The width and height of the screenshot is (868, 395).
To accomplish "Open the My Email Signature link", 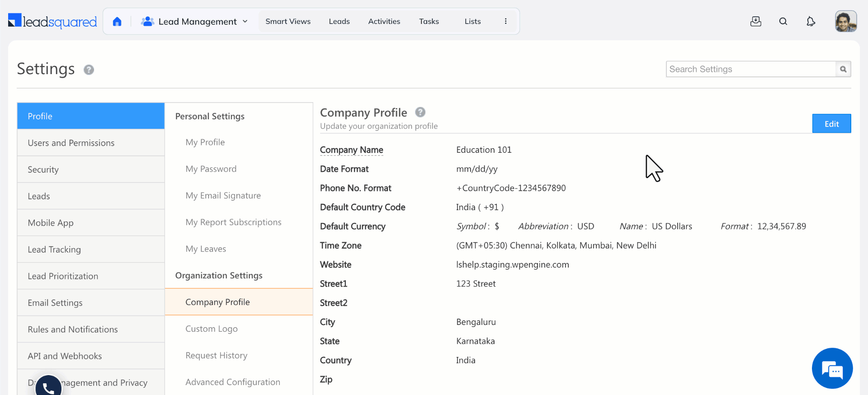I will (x=223, y=196).
